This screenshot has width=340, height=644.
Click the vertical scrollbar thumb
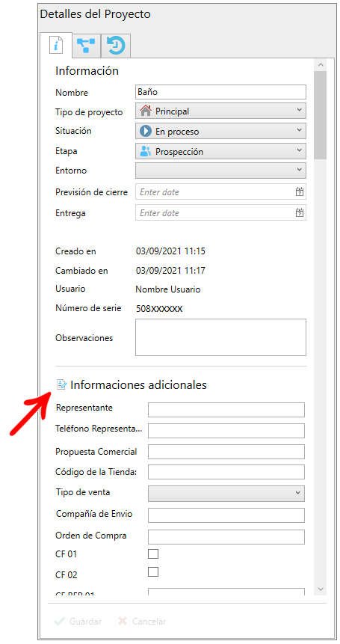[x=321, y=115]
